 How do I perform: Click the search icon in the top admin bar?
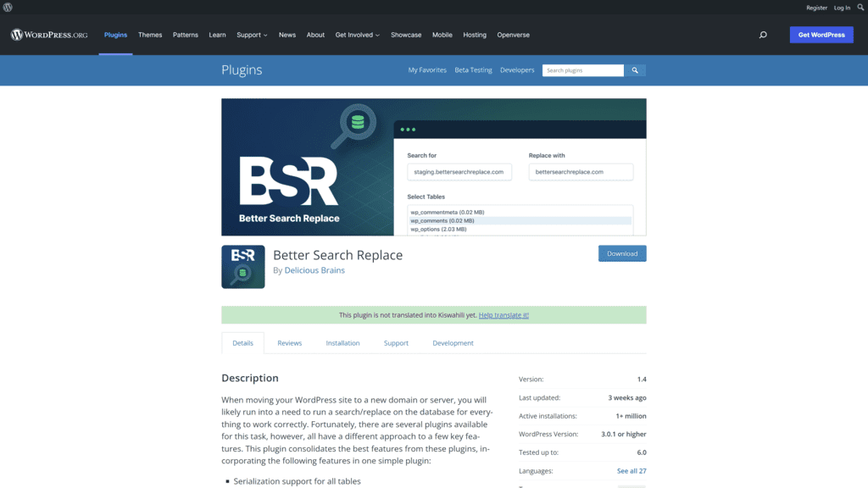861,7
